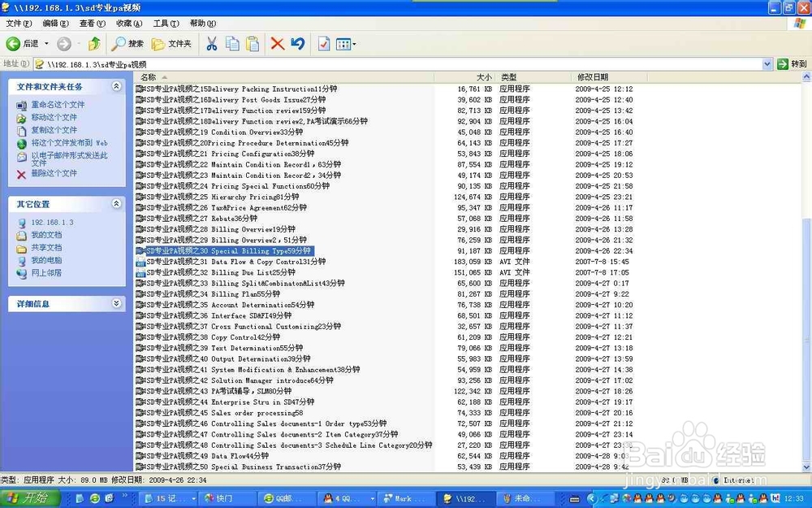Click 复制这个文件 link

[x=54, y=130]
